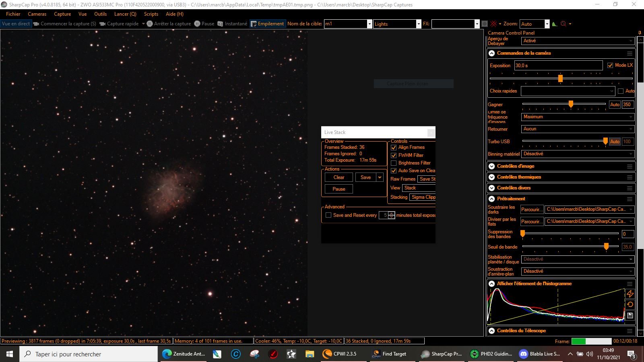Open the Outils menu
Image resolution: width=644 pixels, height=362 pixels.
[101, 14]
